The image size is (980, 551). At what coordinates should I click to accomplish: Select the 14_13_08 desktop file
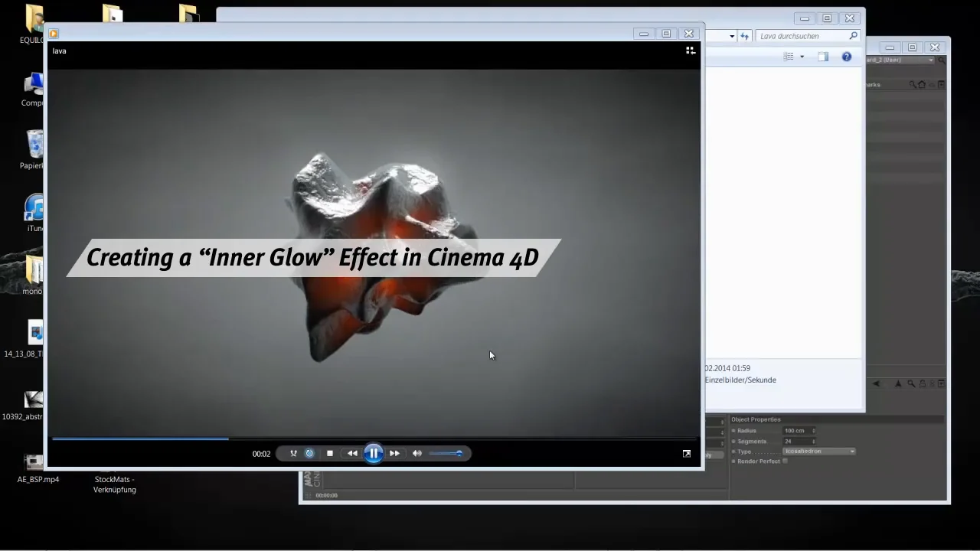point(25,340)
